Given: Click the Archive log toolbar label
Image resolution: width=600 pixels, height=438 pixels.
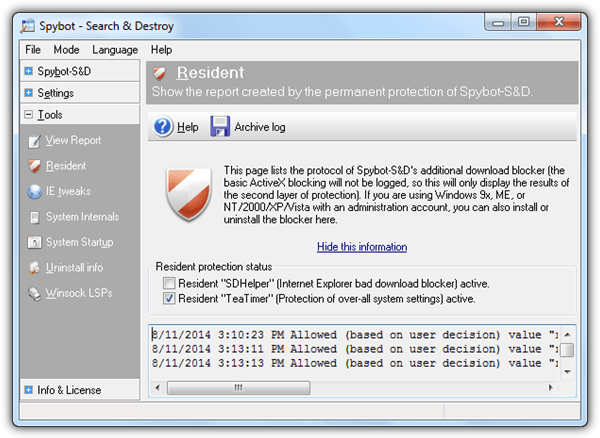Looking at the screenshot, I should click(260, 127).
